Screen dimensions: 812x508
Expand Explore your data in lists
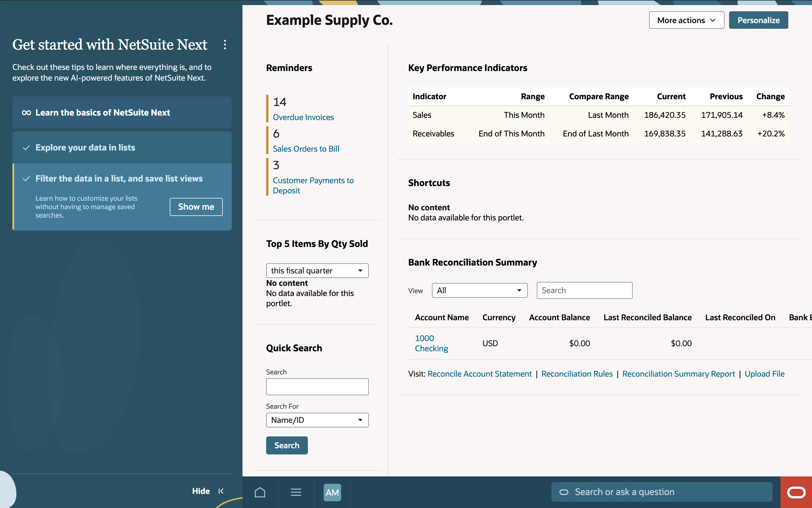click(122, 147)
